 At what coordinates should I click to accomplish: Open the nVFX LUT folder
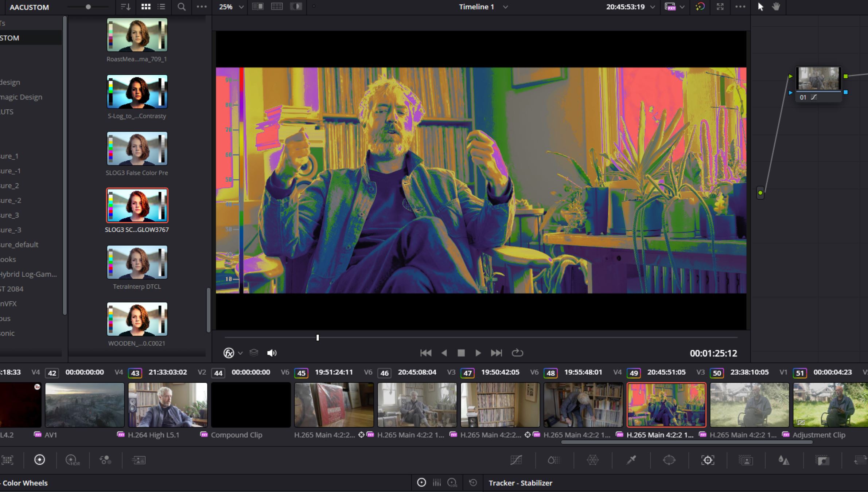(8, 304)
